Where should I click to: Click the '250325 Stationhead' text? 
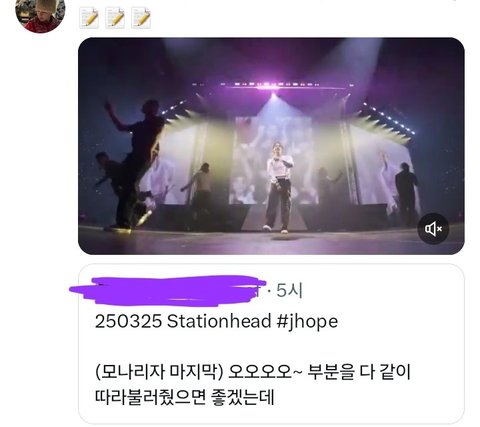(183, 321)
